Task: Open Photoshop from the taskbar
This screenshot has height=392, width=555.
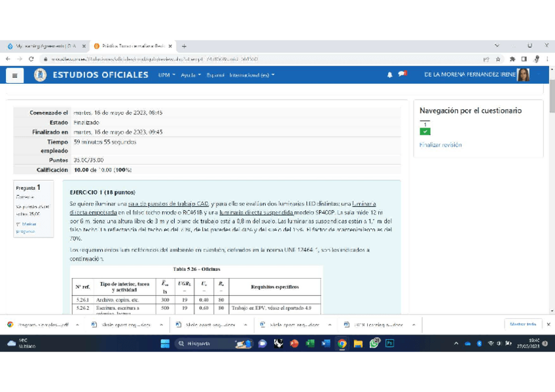Action: 389,343
